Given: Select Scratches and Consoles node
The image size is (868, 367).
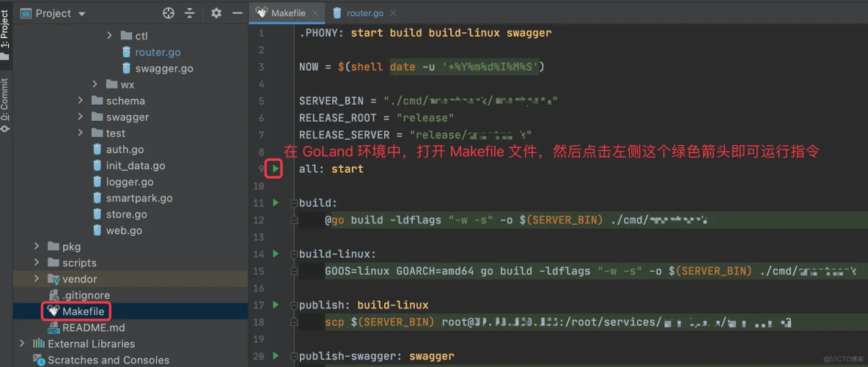Looking at the screenshot, I should (108, 360).
